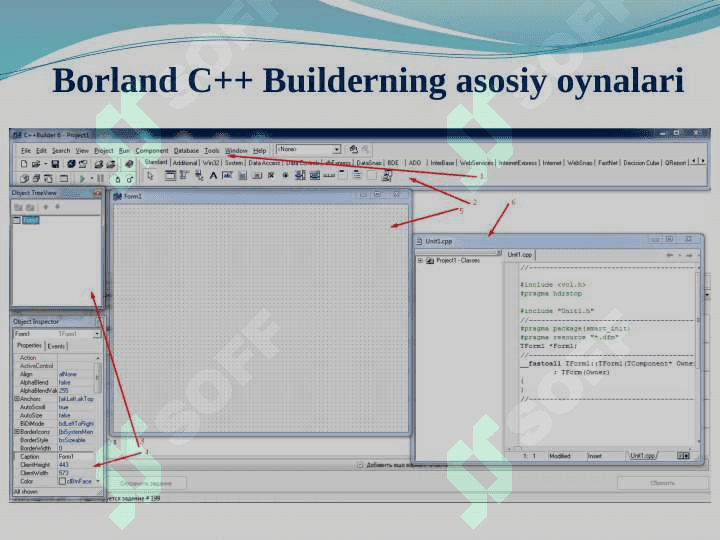Click Add file to project icon
This screenshot has width=720, height=540.
pos(99,164)
